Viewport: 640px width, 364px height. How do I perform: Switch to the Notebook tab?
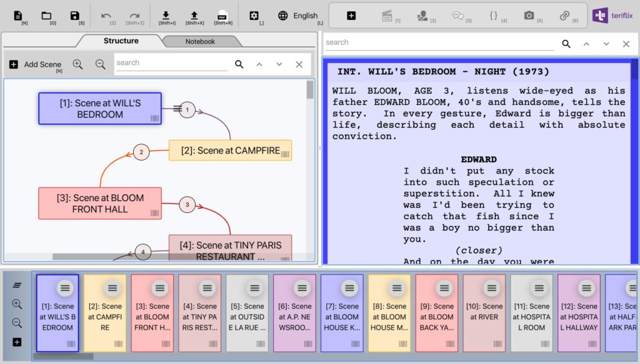pyautogui.click(x=200, y=42)
